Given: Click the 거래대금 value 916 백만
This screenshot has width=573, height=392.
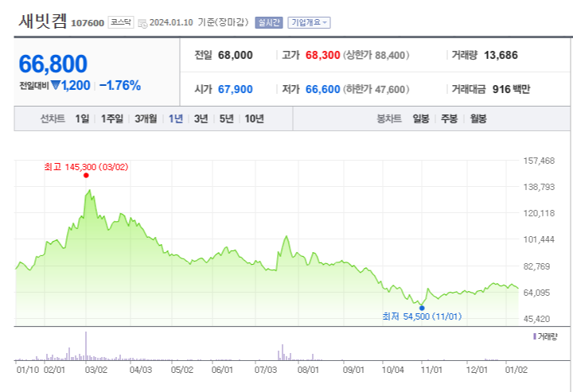Looking at the screenshot, I should (511, 89).
